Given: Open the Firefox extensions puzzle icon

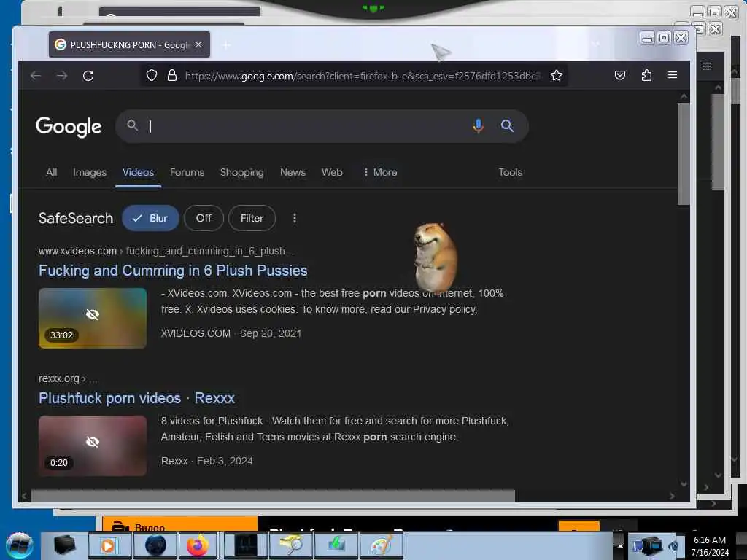Looking at the screenshot, I should point(646,75).
